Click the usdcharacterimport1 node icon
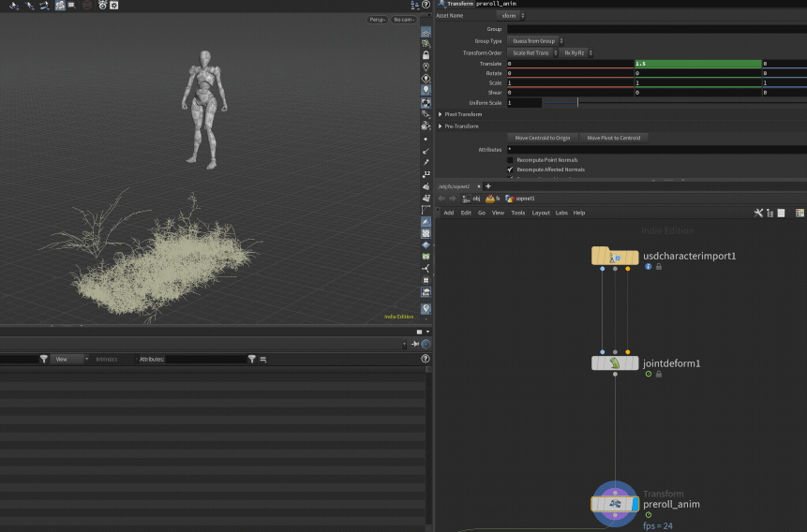 (x=615, y=257)
